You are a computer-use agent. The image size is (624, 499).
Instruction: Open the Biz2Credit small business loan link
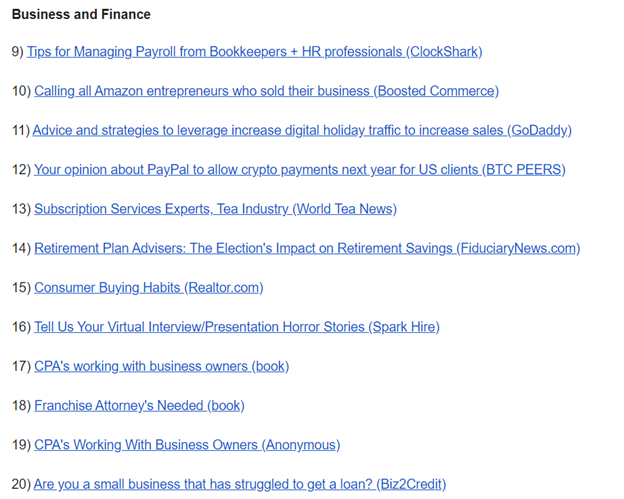pyautogui.click(x=240, y=484)
